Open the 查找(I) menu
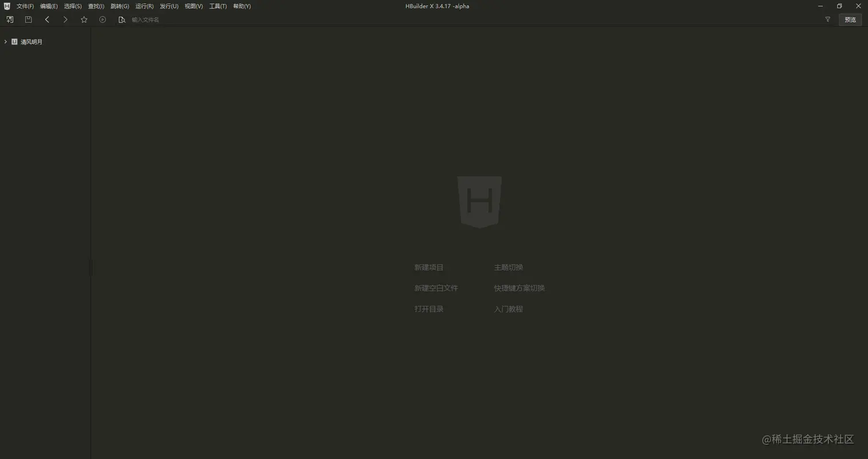 [x=96, y=6]
